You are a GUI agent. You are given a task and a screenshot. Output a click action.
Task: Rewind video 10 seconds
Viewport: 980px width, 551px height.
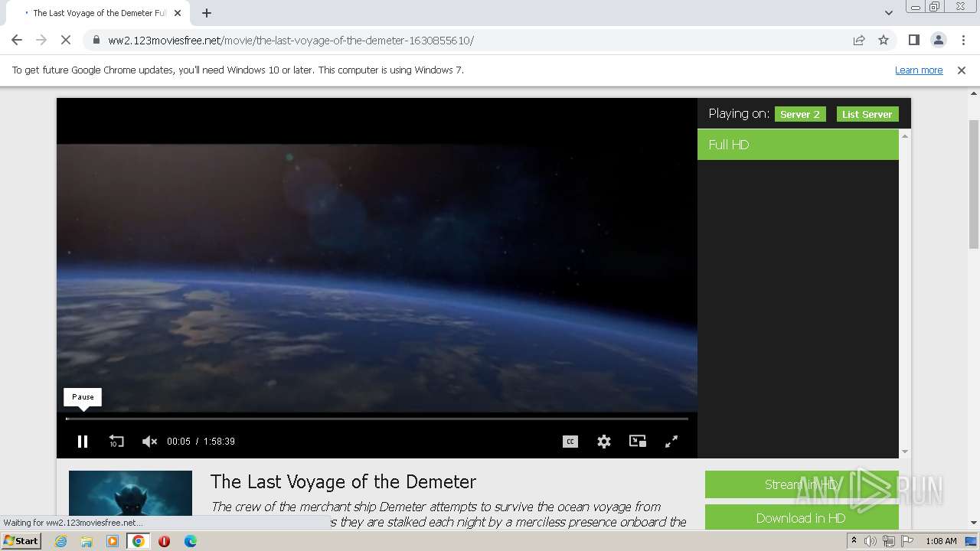tap(116, 442)
